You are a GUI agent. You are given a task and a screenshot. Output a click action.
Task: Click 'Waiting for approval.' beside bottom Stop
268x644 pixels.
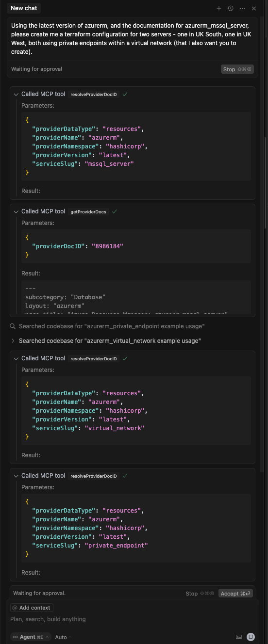39,593
